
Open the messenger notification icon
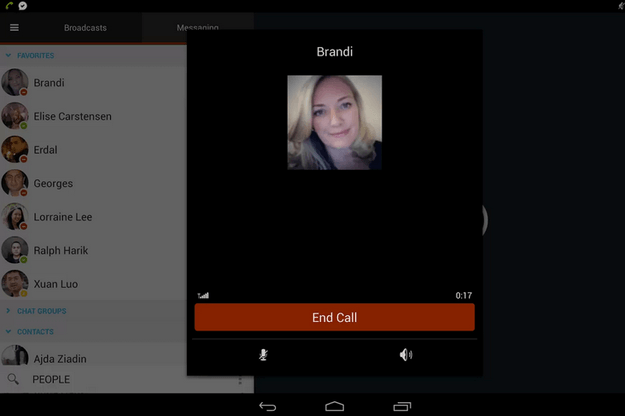point(23,6)
